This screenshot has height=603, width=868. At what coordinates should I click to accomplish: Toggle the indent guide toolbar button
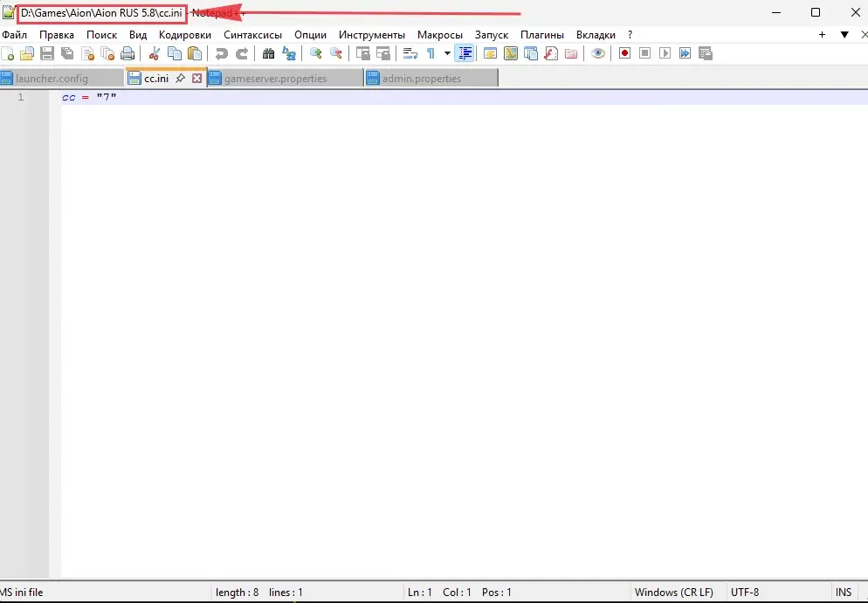click(465, 54)
